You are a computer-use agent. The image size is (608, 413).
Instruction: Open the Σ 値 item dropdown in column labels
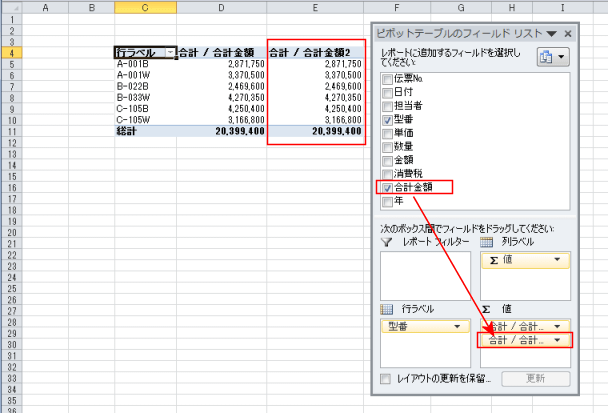[x=557, y=260]
